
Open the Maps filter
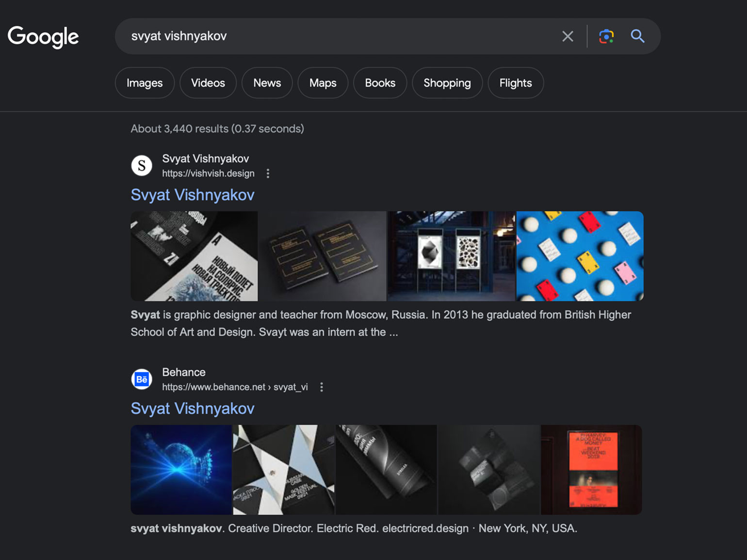point(323,83)
